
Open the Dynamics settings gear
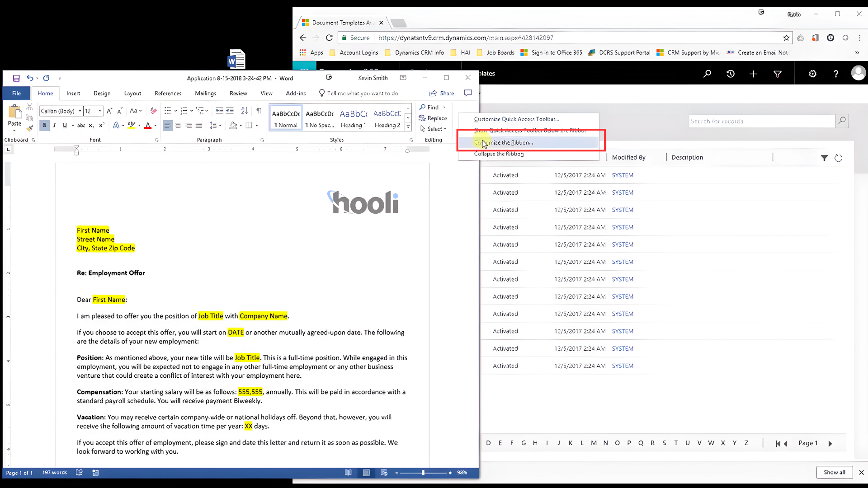[x=812, y=74]
